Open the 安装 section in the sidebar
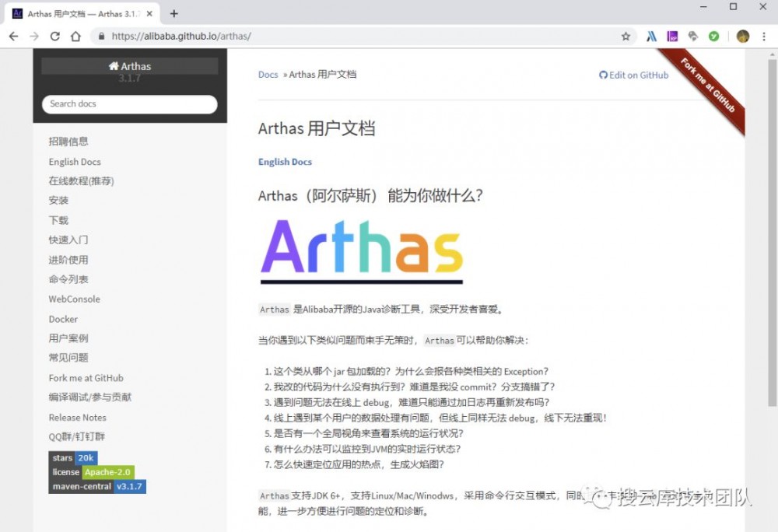 tap(58, 200)
